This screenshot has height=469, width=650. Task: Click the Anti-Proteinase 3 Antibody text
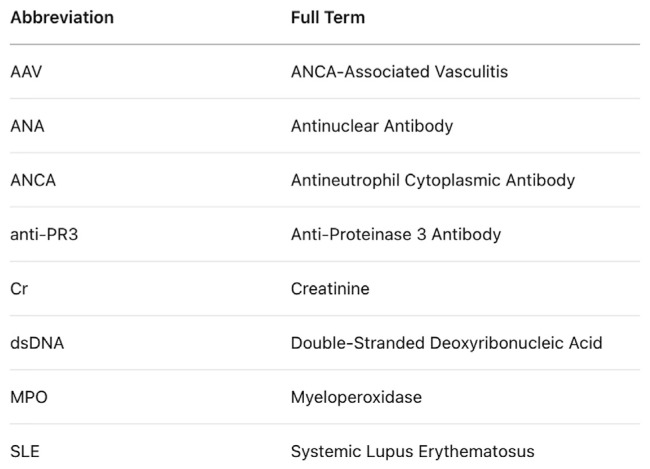click(395, 234)
